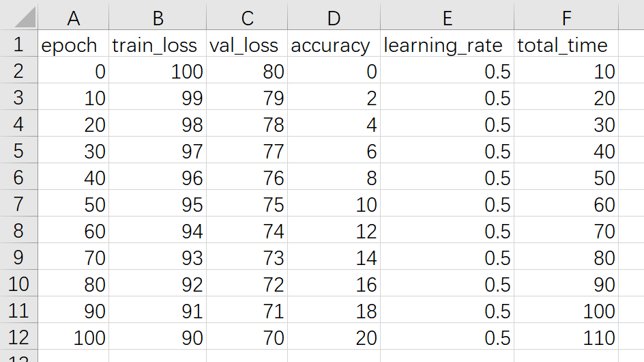Click the "val_loss" header cell
This screenshot has height=362, width=644.
[x=246, y=45]
